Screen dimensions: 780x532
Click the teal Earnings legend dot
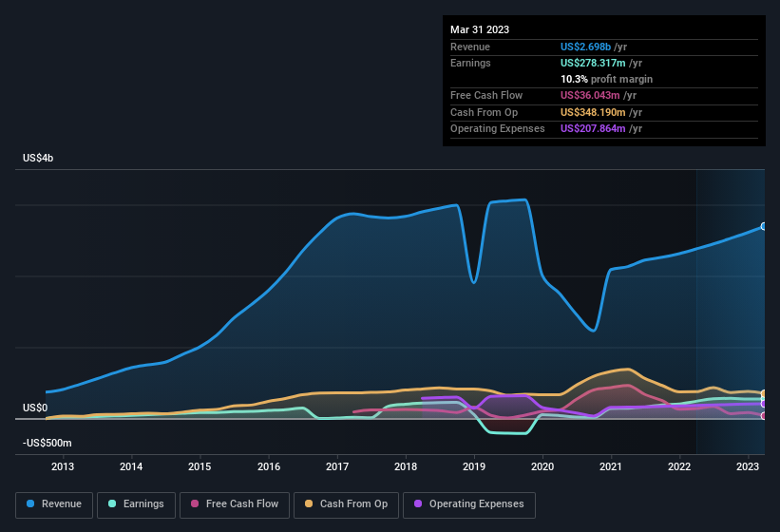click(114, 504)
